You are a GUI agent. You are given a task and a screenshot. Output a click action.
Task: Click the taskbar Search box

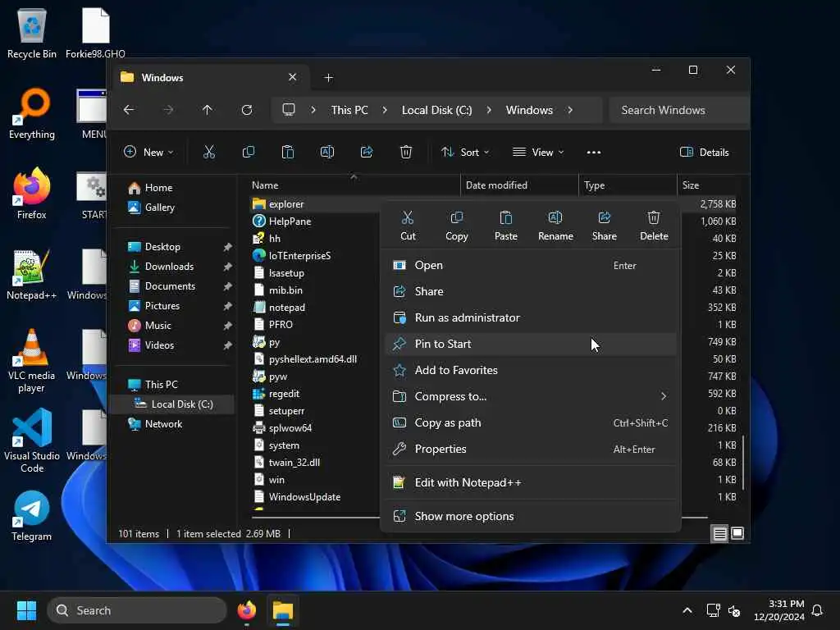coord(137,610)
